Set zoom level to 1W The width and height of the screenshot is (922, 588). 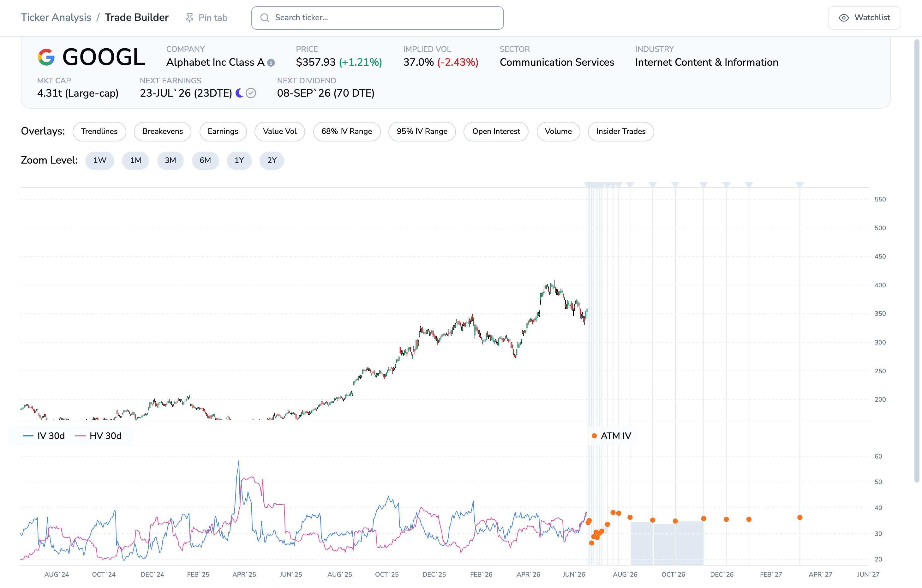point(99,160)
